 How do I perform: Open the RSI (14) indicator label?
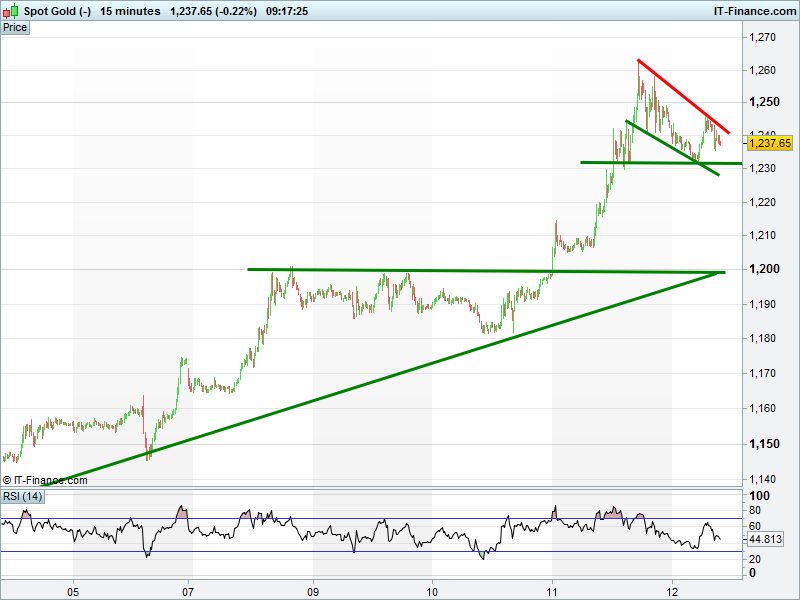[x=22, y=497]
